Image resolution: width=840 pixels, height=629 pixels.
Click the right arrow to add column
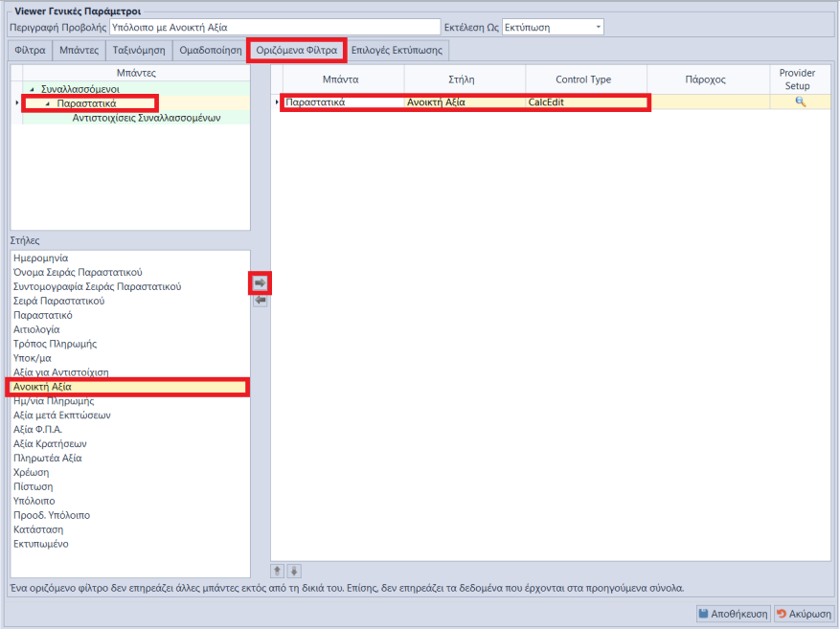coord(260,282)
